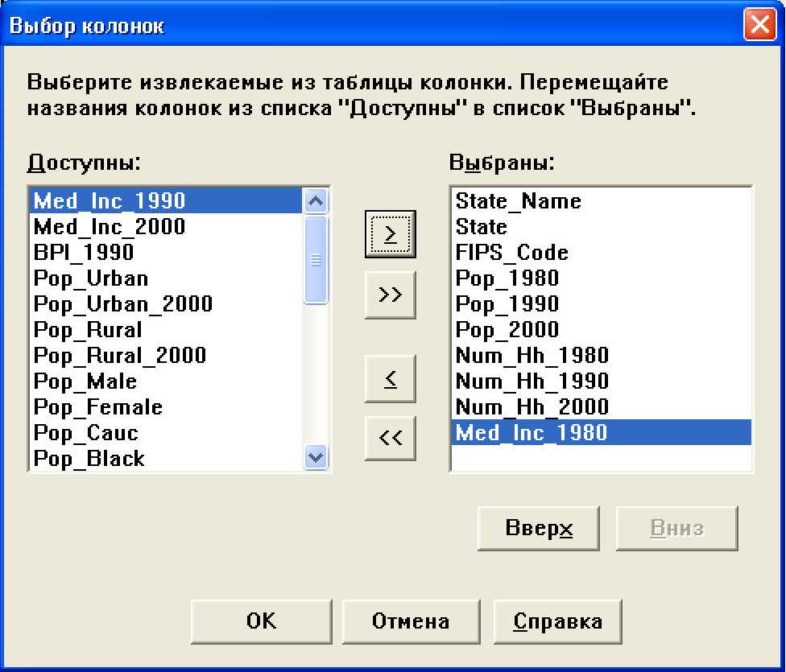Select BPI_1990 in the available list

click(x=84, y=253)
